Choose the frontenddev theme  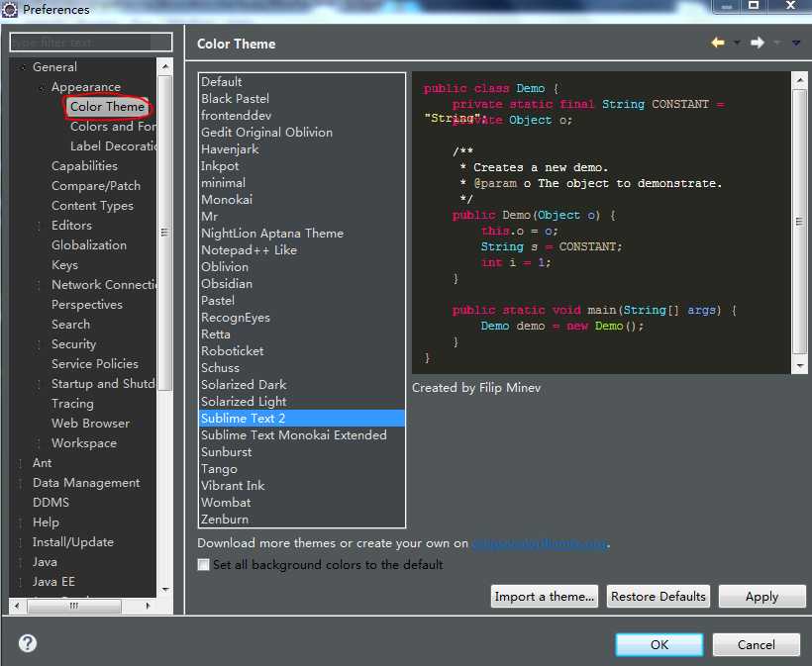click(x=302, y=116)
